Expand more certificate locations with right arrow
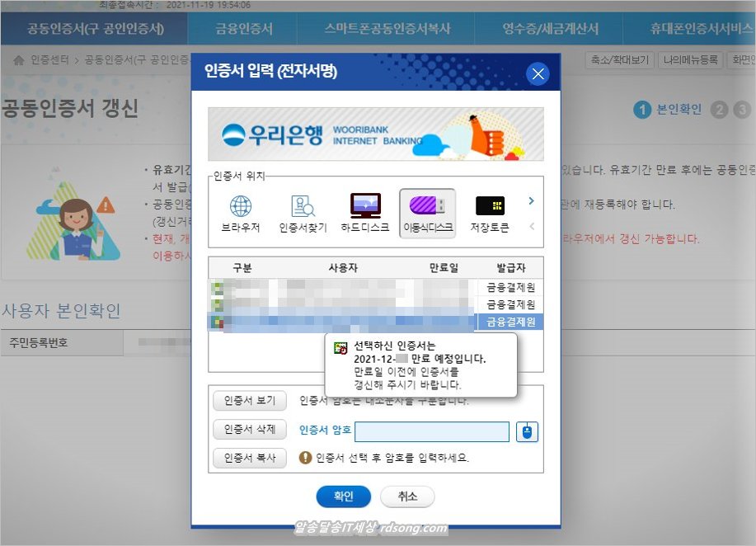 pyautogui.click(x=531, y=200)
